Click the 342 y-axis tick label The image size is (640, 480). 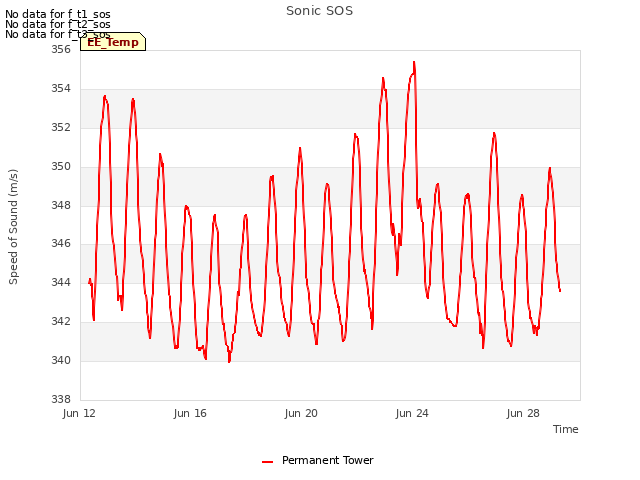61,322
